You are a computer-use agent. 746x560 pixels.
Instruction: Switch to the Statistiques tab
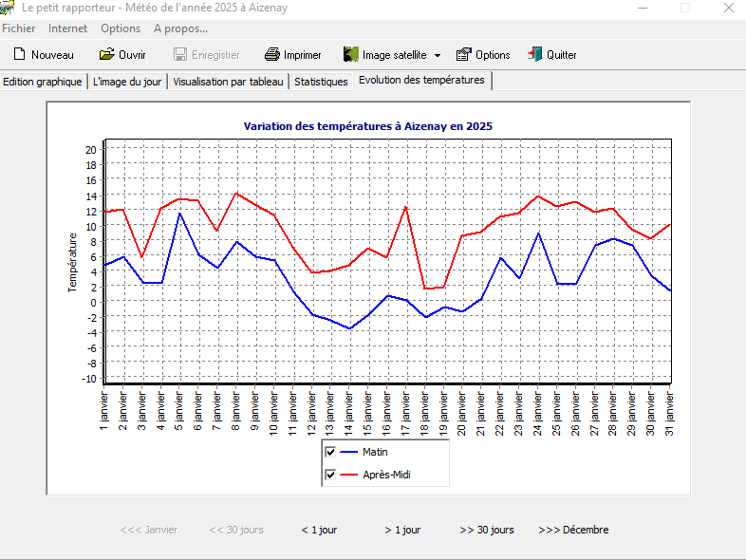(321, 82)
